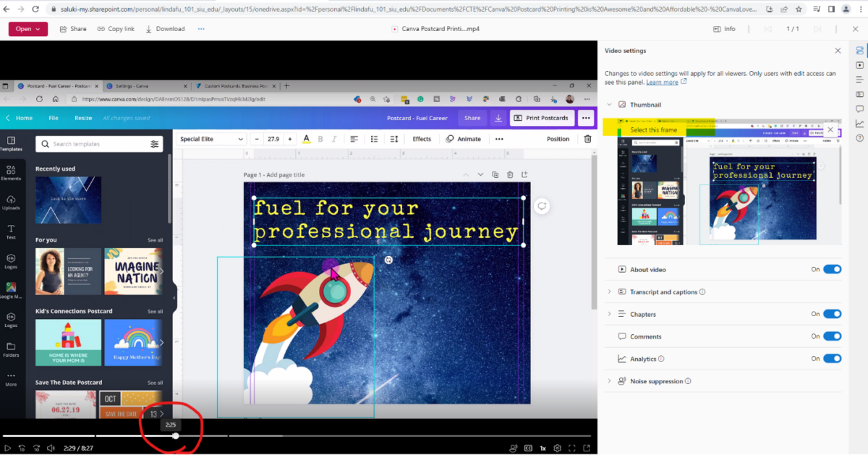Toggle fullscreen on the video player

click(x=571, y=448)
